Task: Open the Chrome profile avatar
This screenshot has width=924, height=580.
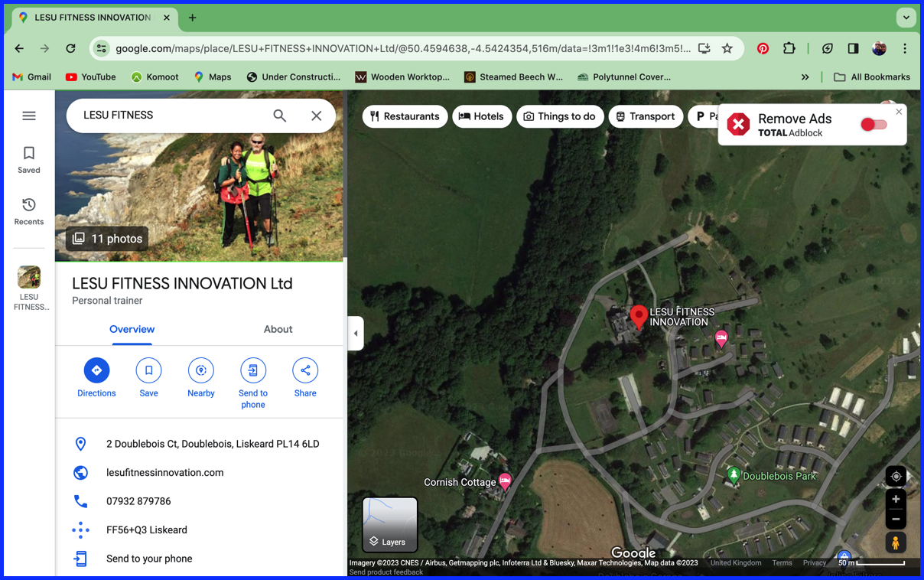Action: tap(879, 48)
